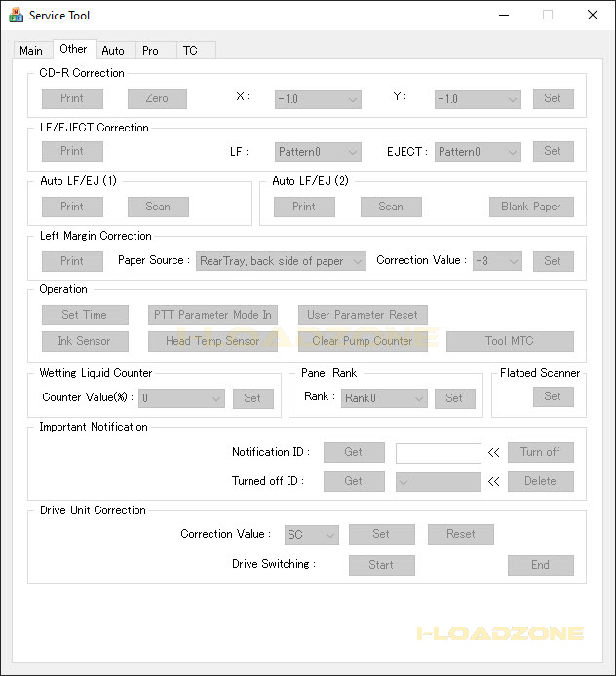
Task: Minimize the Service Tool window
Action: [504, 15]
